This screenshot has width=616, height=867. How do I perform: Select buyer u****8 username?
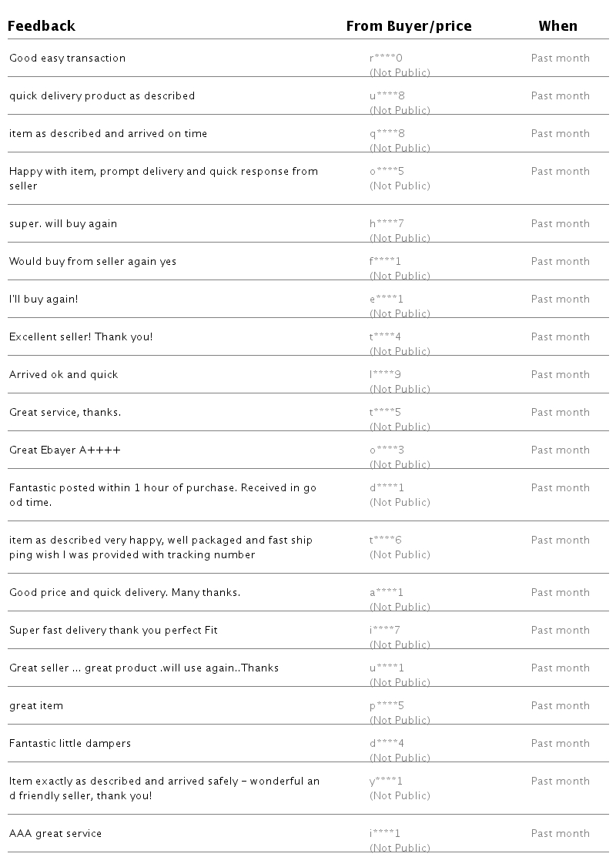point(387,95)
